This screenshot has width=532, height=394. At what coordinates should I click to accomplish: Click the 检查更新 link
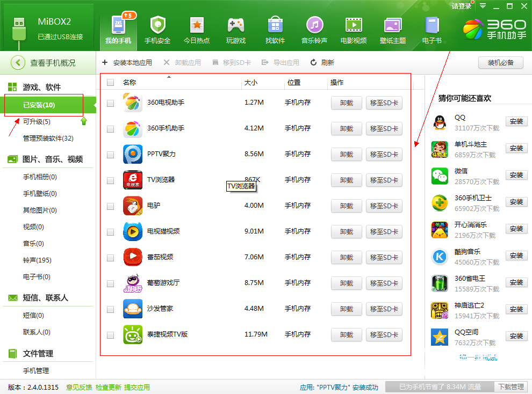pyautogui.click(x=108, y=387)
